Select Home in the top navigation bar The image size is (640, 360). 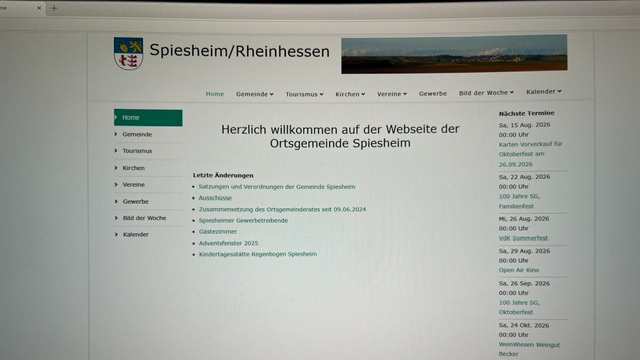click(x=215, y=94)
